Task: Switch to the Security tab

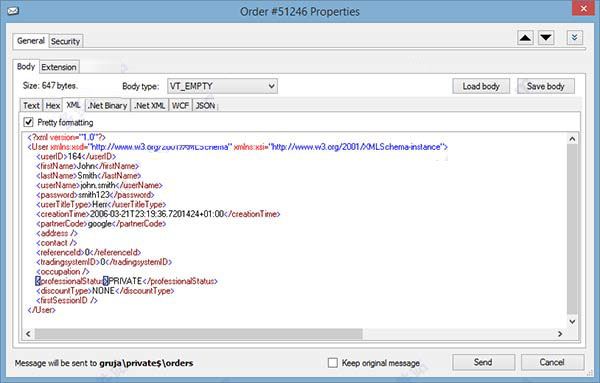Action: coord(65,41)
